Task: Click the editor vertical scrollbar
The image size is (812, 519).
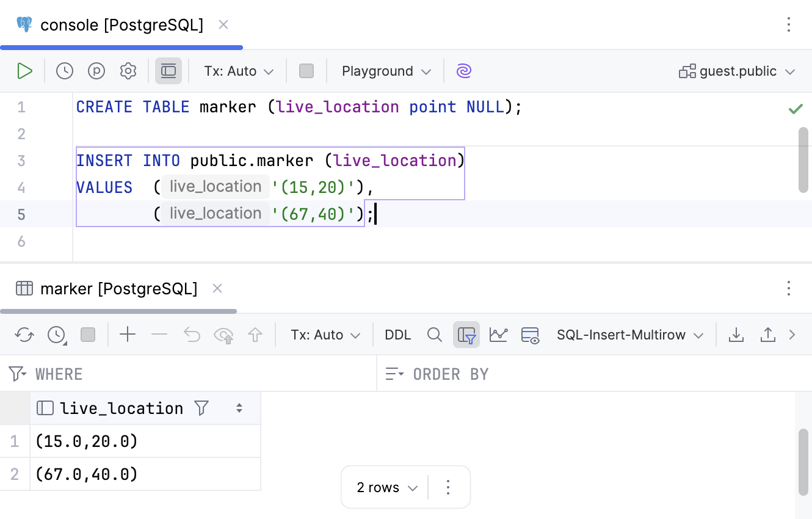Action: pos(803,160)
